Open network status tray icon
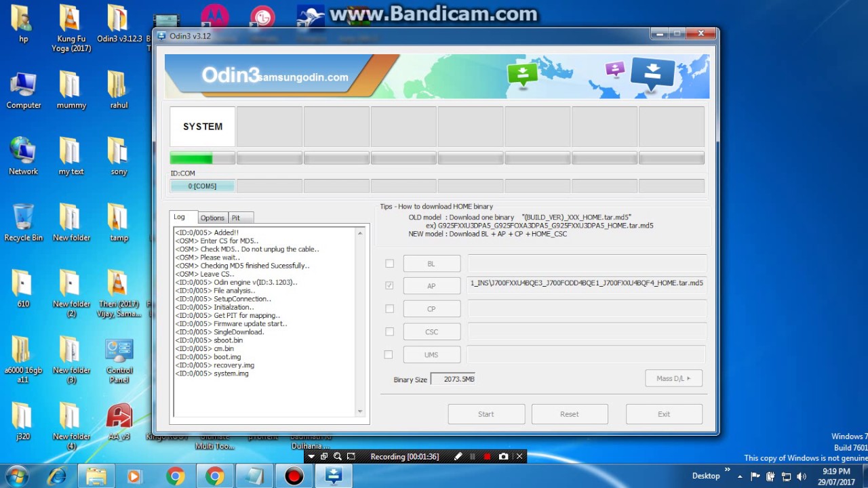 pyautogui.click(x=787, y=476)
